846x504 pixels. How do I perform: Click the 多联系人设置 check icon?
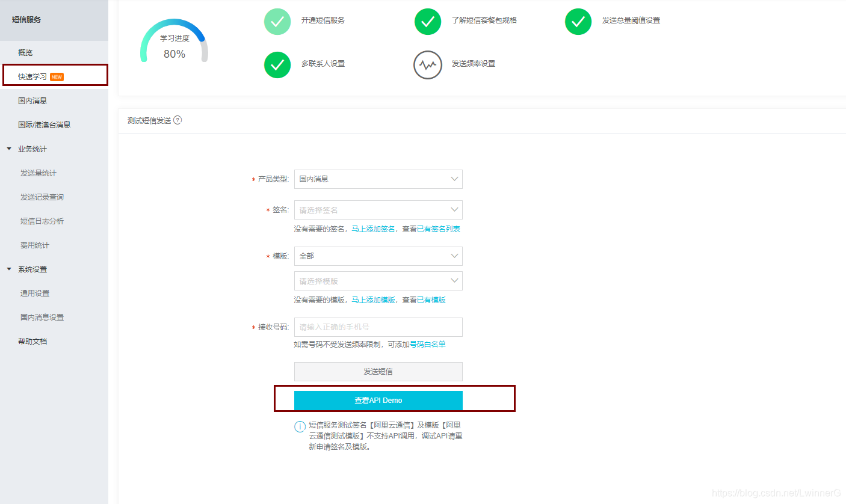[x=277, y=64]
